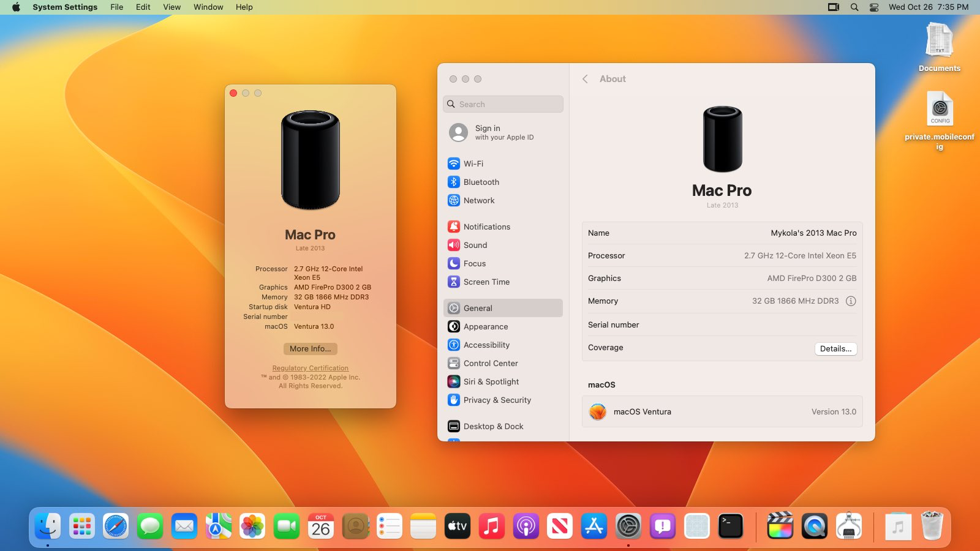
Task: Click the Graphics value AMD FirePro D300 2 GB
Action: click(x=812, y=278)
